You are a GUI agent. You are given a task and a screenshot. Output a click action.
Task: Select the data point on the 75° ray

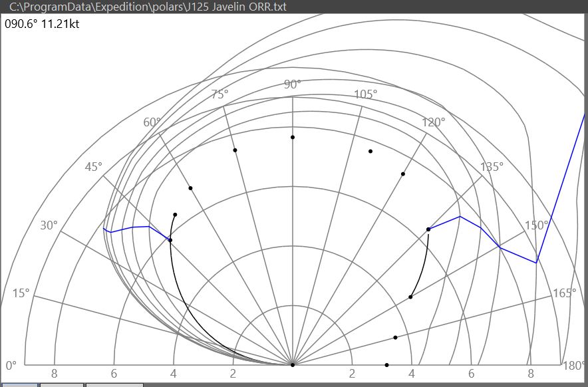point(235,150)
